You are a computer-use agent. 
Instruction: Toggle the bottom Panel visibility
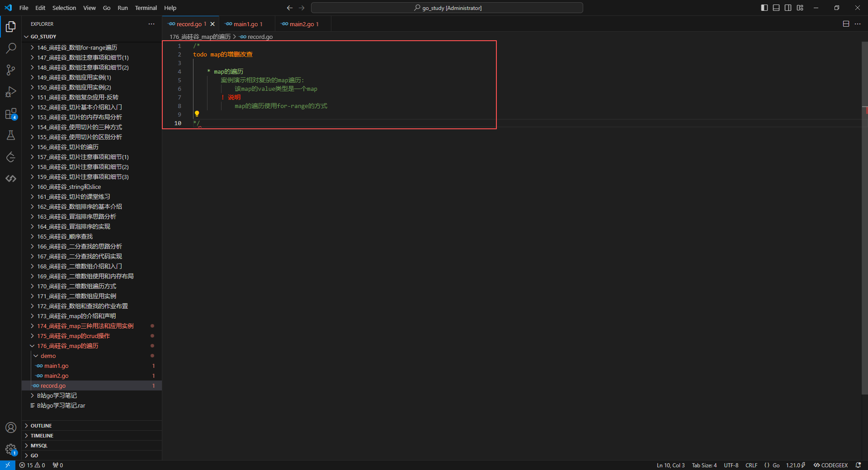[776, 8]
